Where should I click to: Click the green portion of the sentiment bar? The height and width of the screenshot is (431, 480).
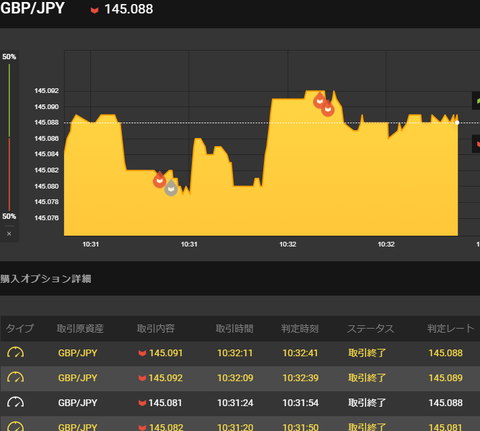(x=9, y=100)
